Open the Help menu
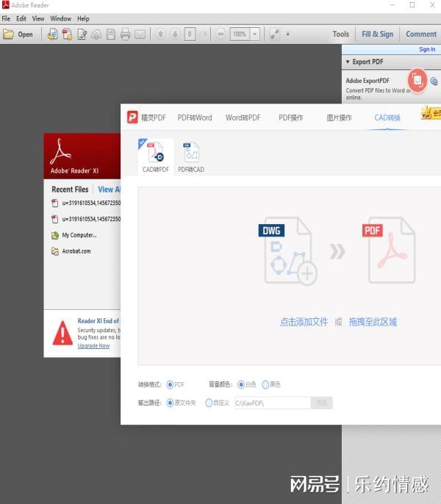The width and height of the screenshot is (441, 504). 83,18
